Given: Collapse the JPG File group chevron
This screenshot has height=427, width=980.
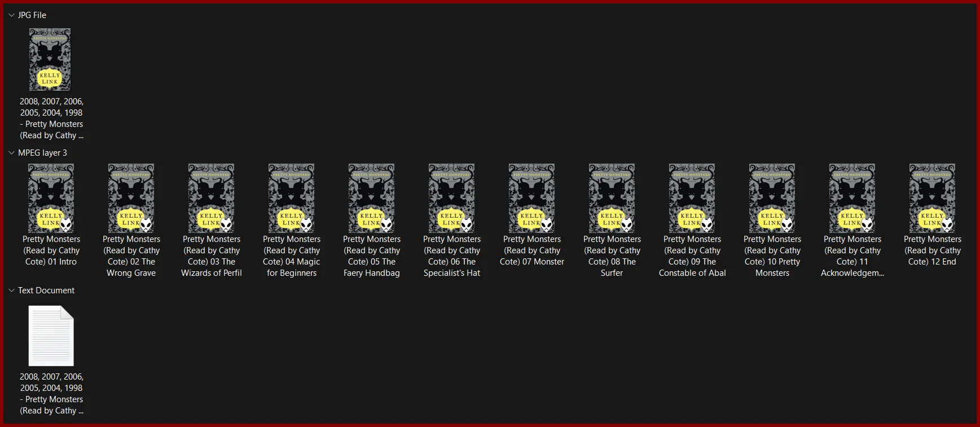Looking at the screenshot, I should coord(11,15).
